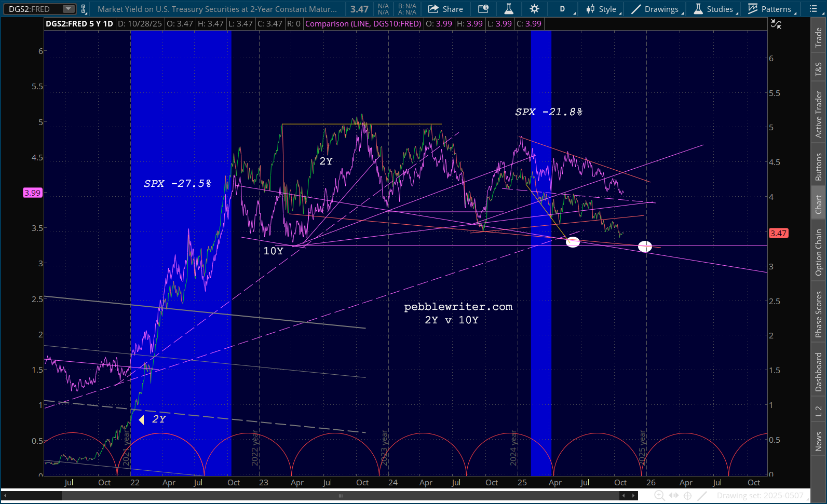
Task: Click the Patterns button
Action: point(770,9)
